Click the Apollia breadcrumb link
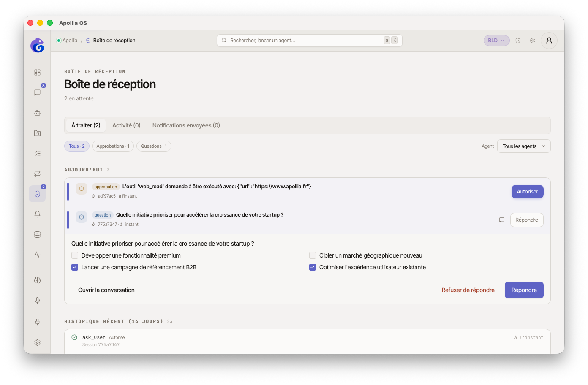The height and width of the screenshot is (385, 588). [70, 41]
